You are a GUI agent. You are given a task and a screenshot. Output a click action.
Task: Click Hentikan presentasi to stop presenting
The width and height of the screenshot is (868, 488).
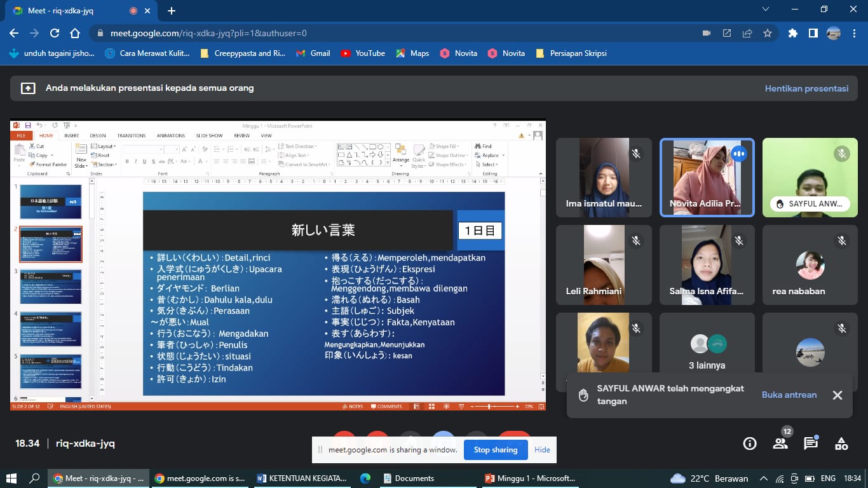[806, 88]
